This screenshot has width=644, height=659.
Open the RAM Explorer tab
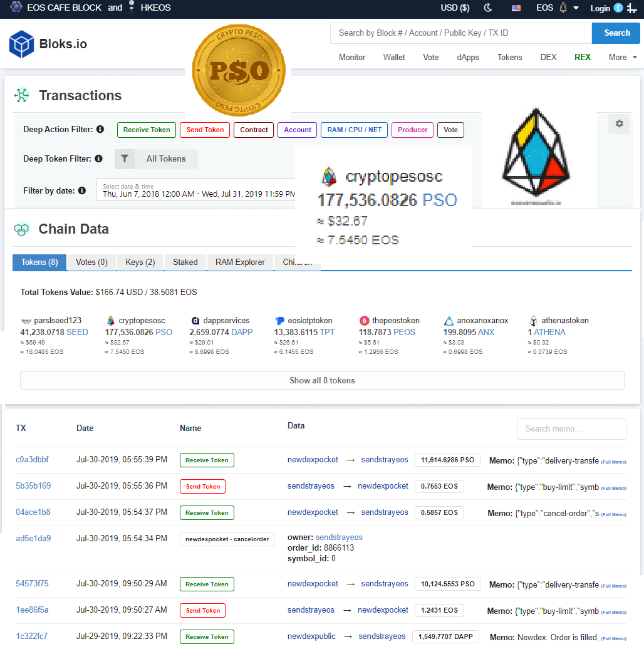(x=240, y=262)
